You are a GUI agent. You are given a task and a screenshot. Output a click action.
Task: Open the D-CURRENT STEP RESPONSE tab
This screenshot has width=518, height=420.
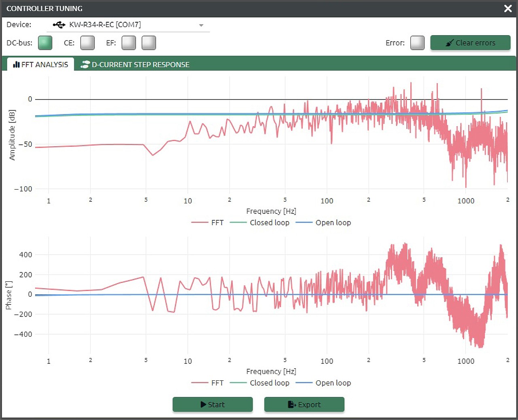(x=140, y=65)
